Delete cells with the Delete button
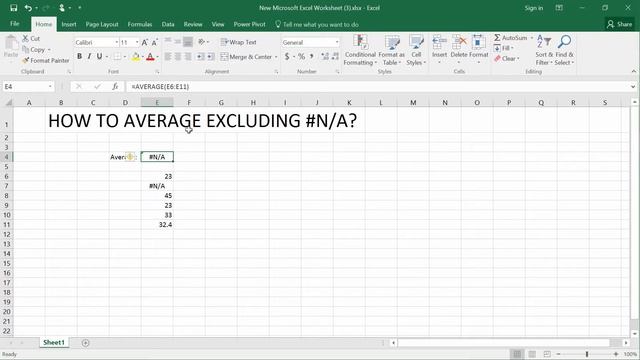The image size is (640, 360). click(459, 49)
